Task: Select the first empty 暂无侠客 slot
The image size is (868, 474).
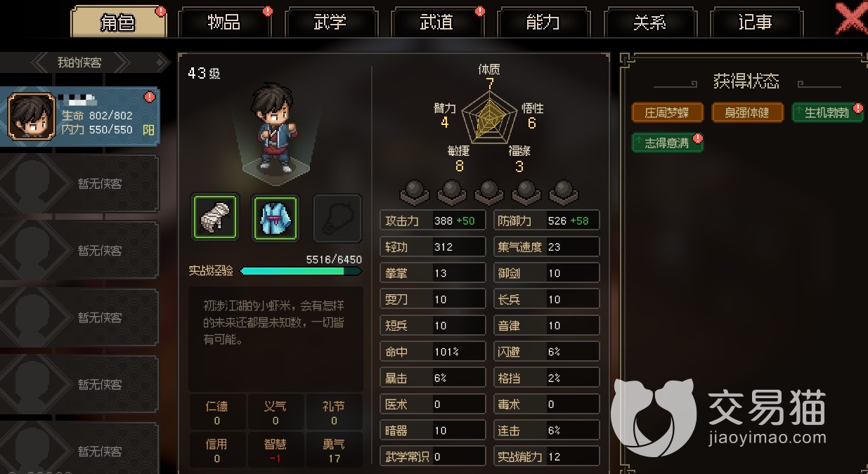Action: click(x=79, y=183)
